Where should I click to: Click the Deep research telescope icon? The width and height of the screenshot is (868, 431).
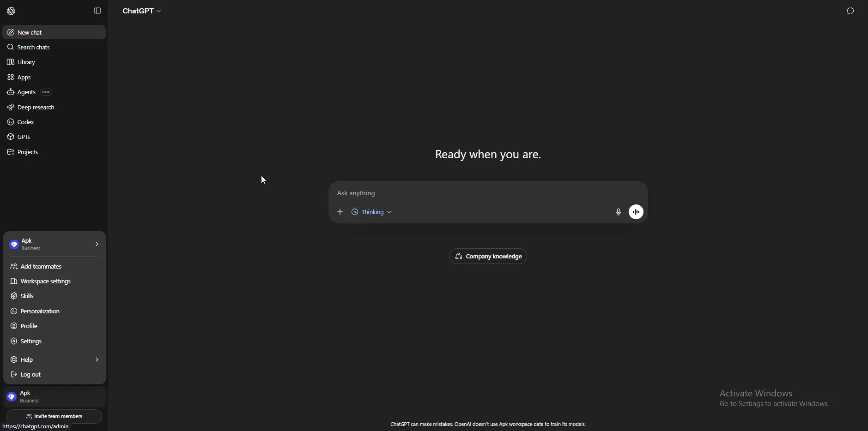click(x=11, y=107)
